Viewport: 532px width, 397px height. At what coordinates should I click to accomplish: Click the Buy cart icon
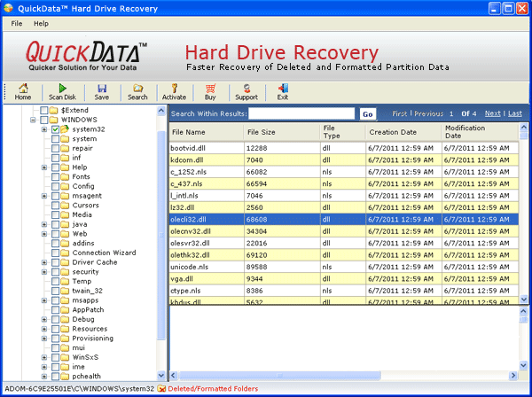coord(210,89)
